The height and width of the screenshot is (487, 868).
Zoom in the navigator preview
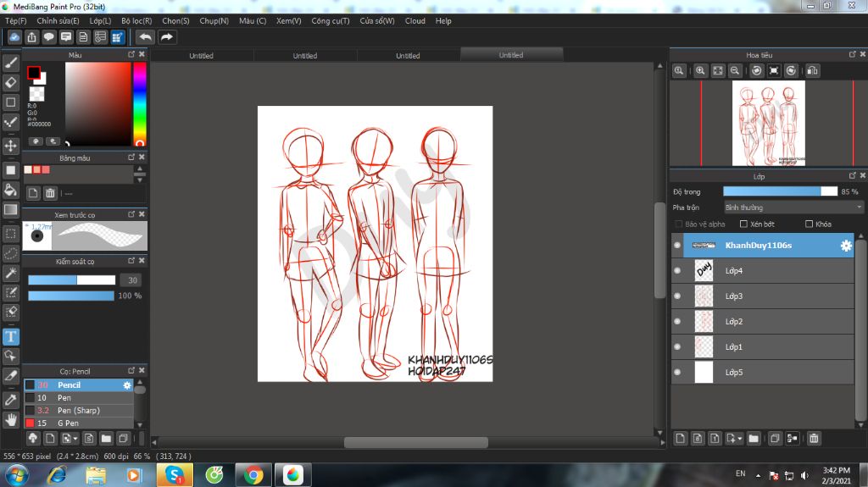700,71
